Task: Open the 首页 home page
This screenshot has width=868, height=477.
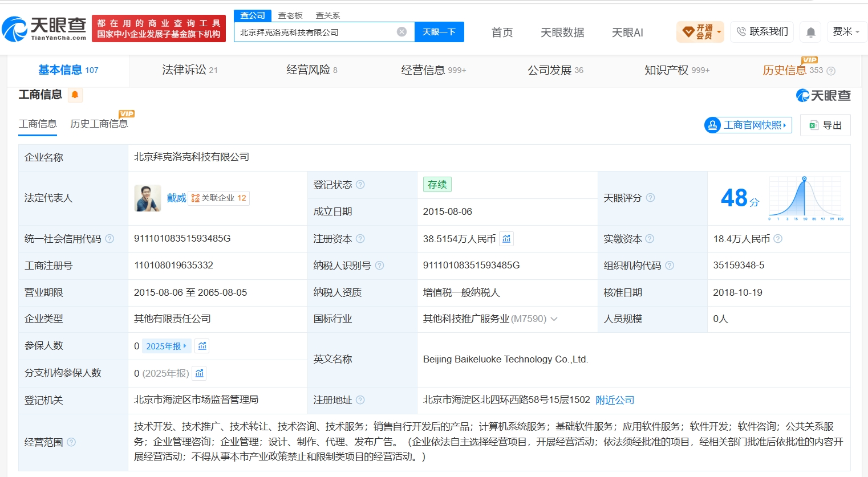Action: coord(502,32)
